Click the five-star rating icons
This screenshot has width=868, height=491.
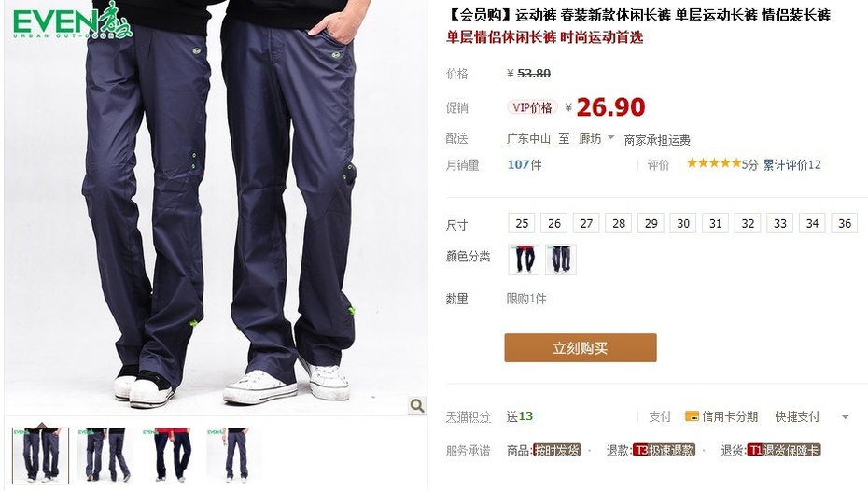[714, 163]
